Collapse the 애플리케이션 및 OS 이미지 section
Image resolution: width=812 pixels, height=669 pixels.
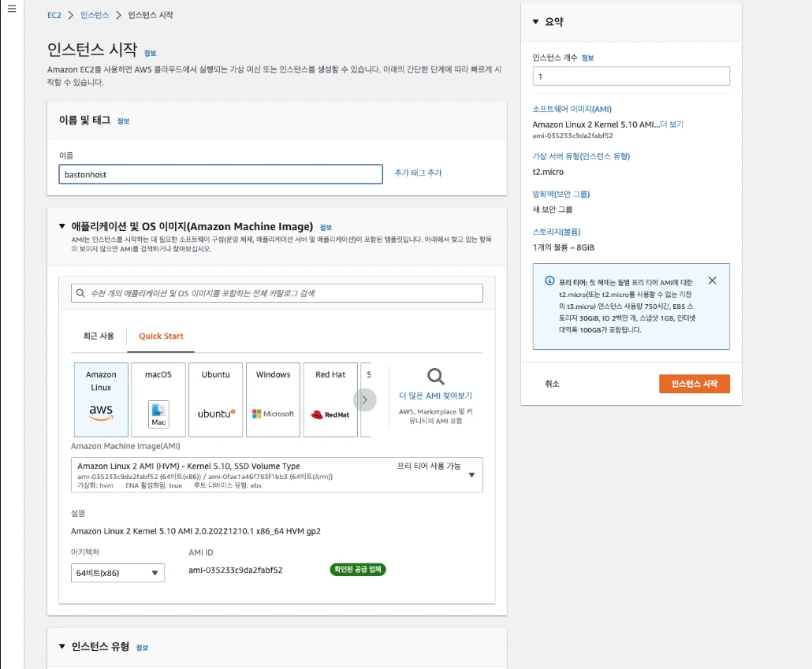click(x=62, y=226)
